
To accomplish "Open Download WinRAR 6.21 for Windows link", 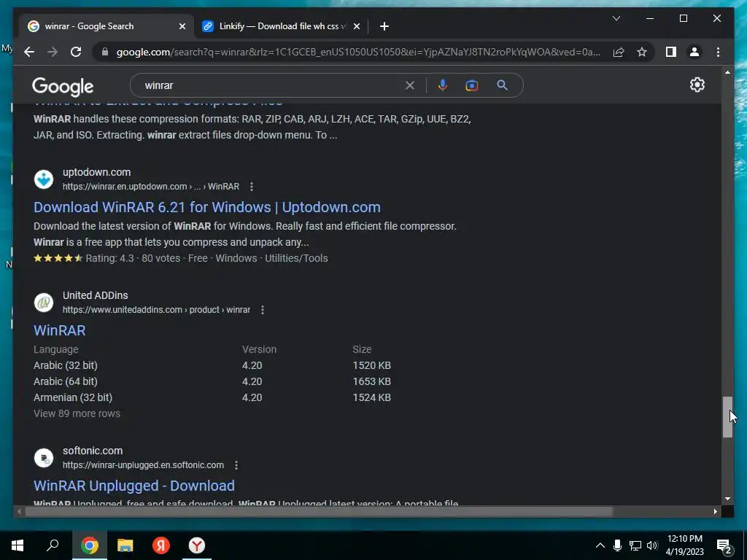I will coord(206,207).
